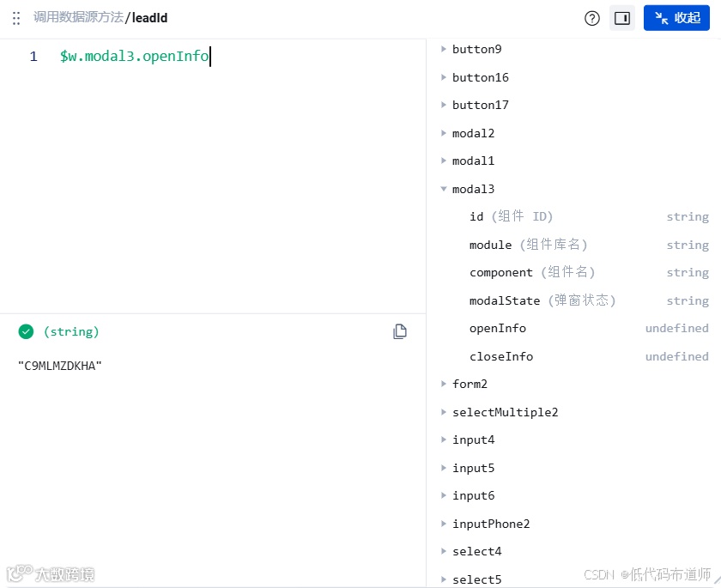The width and height of the screenshot is (721, 588).
Task: Expand the button16 tree node
Action: [443, 77]
